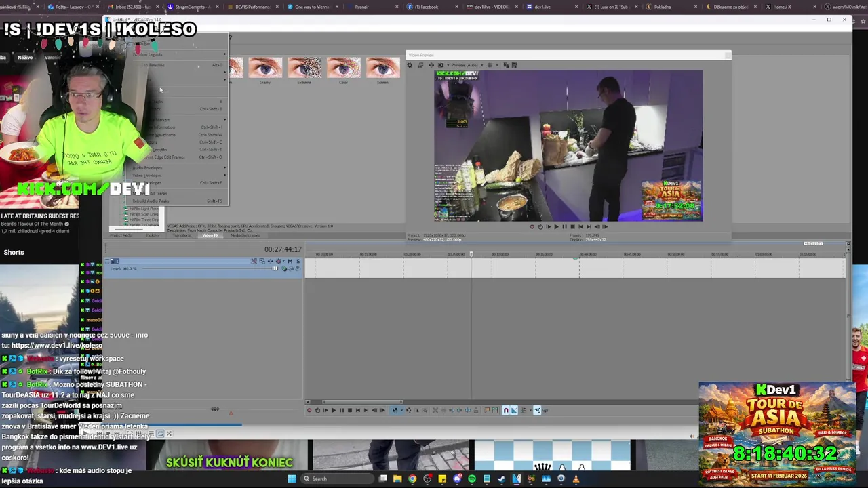This screenshot has height=488, width=868.
Task: Save snapshot to file in Video Preview toolbar
Action: point(515,65)
